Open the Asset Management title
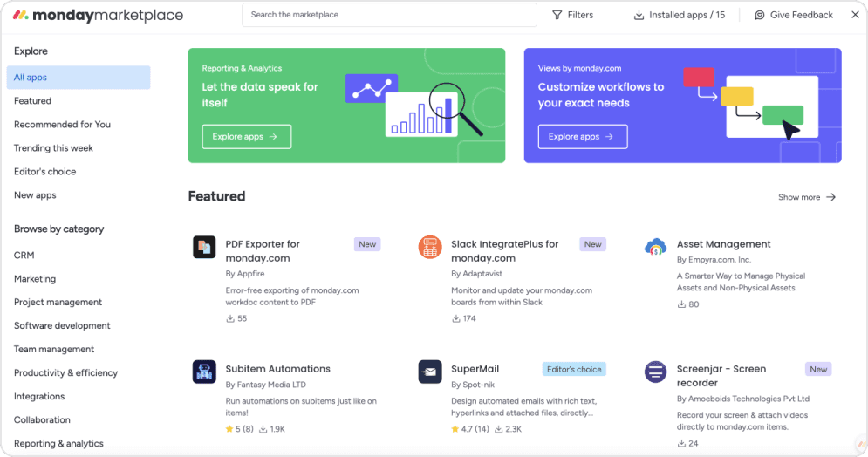 pyautogui.click(x=723, y=244)
